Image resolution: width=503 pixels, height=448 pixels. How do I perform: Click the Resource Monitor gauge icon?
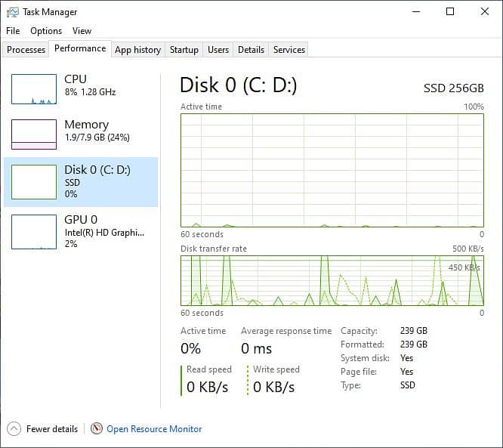96,428
